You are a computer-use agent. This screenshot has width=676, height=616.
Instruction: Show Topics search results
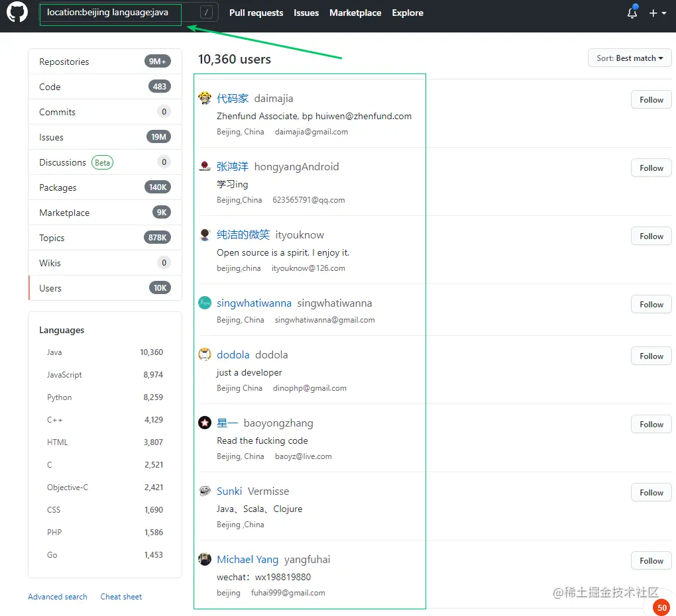[105, 238]
